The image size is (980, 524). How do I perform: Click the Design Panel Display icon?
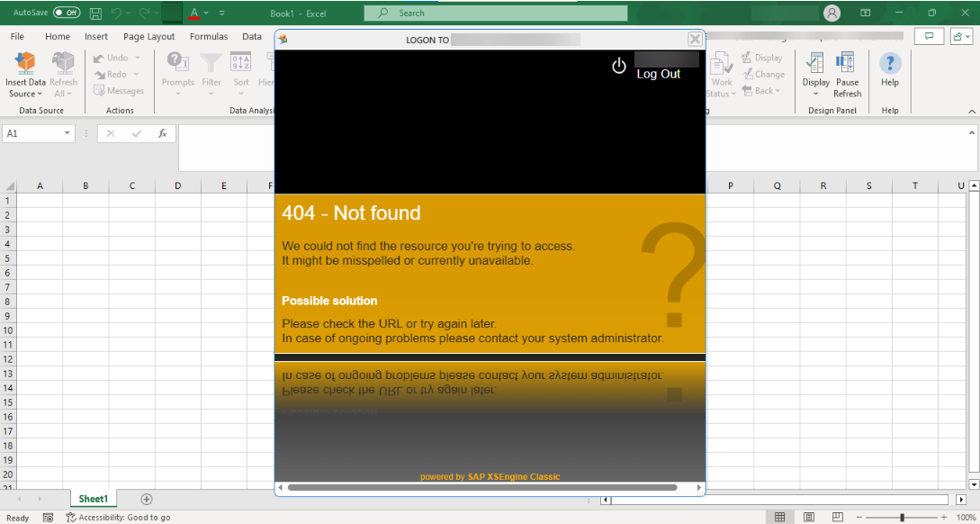tap(815, 63)
